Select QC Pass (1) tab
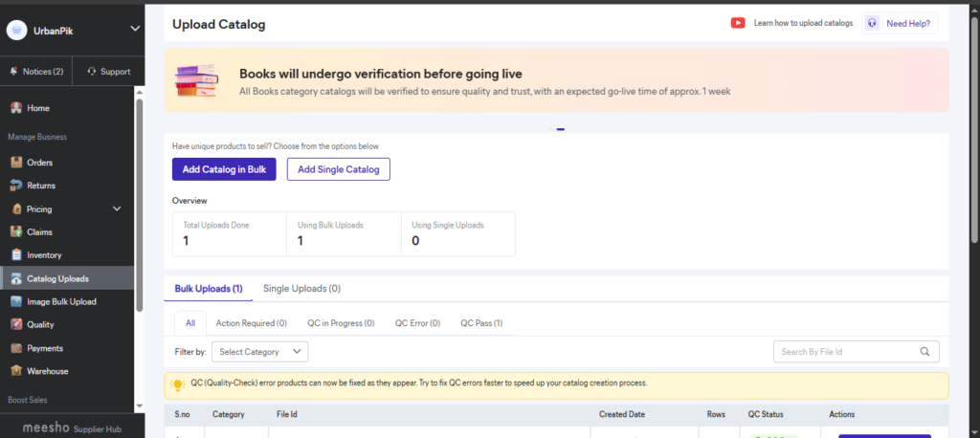 (482, 323)
